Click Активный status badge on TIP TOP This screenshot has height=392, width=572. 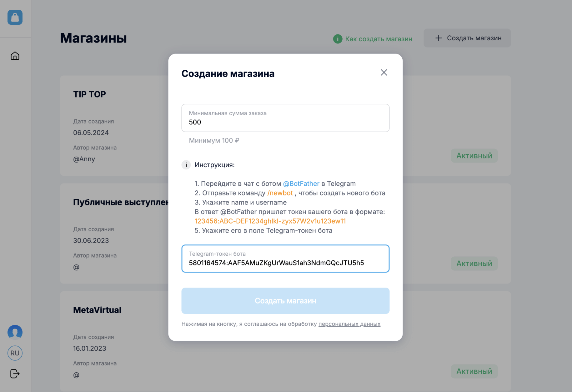474,156
